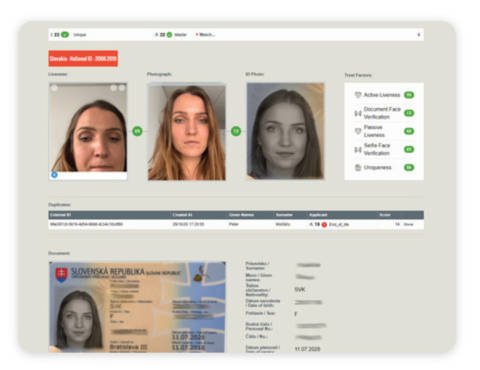Click the Created At column header

pyautogui.click(x=182, y=215)
